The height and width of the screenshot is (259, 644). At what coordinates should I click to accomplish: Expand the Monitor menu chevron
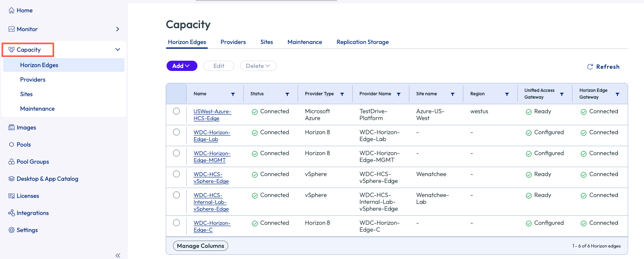tap(118, 29)
